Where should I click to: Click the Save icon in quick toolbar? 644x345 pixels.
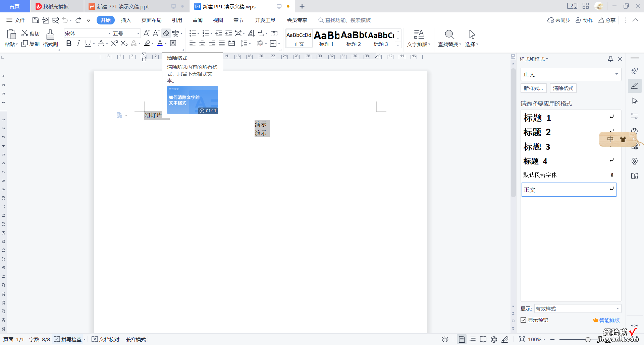point(36,20)
